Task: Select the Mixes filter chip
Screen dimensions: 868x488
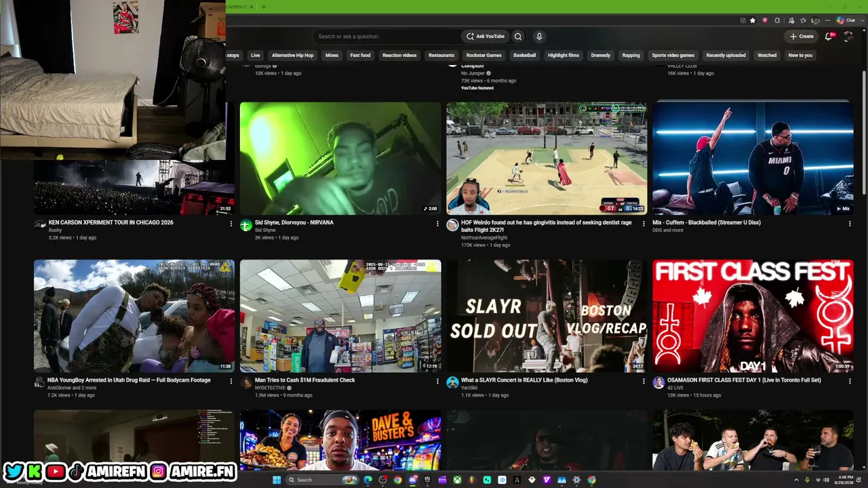Action: (332, 56)
